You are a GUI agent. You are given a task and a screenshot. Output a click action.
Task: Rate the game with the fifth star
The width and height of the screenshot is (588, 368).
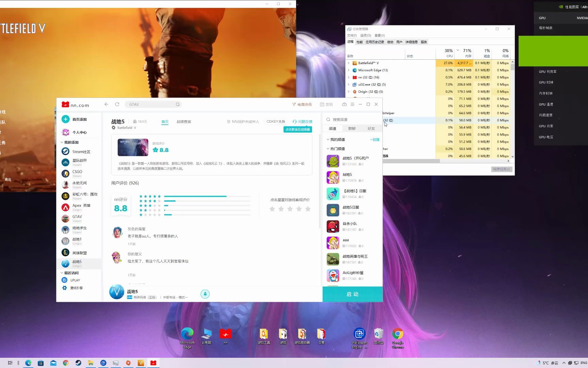click(x=308, y=209)
